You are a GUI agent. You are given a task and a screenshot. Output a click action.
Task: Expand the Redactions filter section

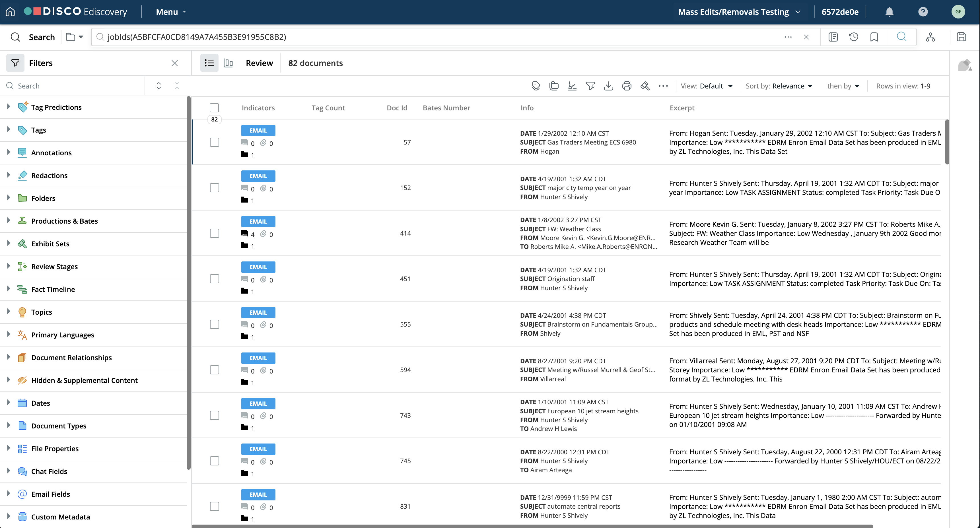8,175
